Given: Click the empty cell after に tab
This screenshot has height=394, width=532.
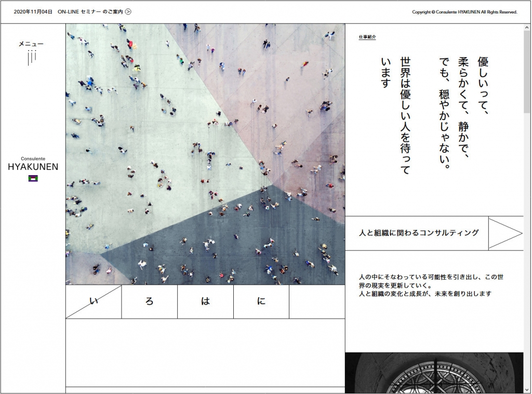Looking at the screenshot, I should pos(317,301).
